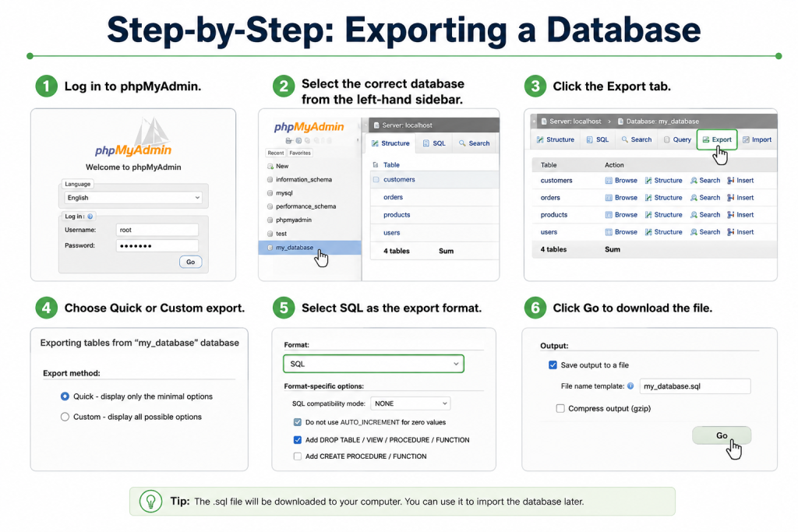Click phpMyAdmin logo in the left sidebar
Screen dimensions: 798x532
309,127
